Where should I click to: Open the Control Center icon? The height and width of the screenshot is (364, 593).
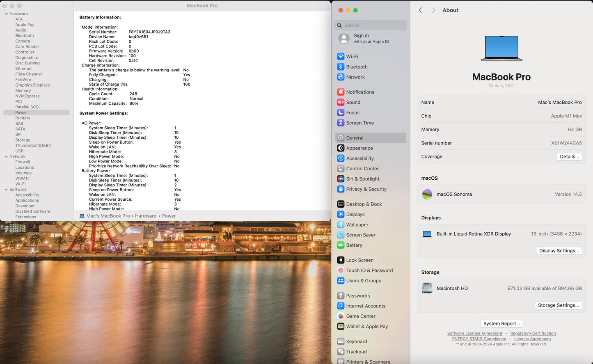coord(341,169)
